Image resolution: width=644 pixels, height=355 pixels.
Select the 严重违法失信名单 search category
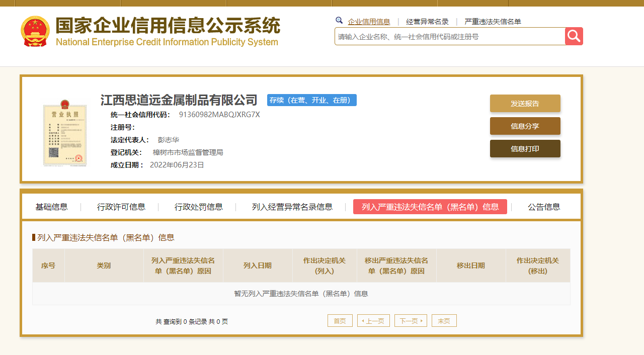click(493, 22)
